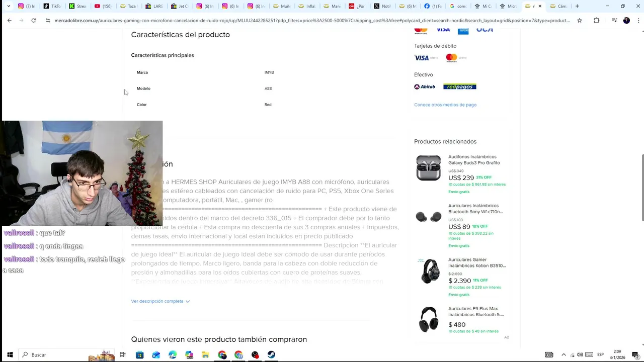Open Kotion B3510 gamer headset thumbnail

(x=429, y=270)
